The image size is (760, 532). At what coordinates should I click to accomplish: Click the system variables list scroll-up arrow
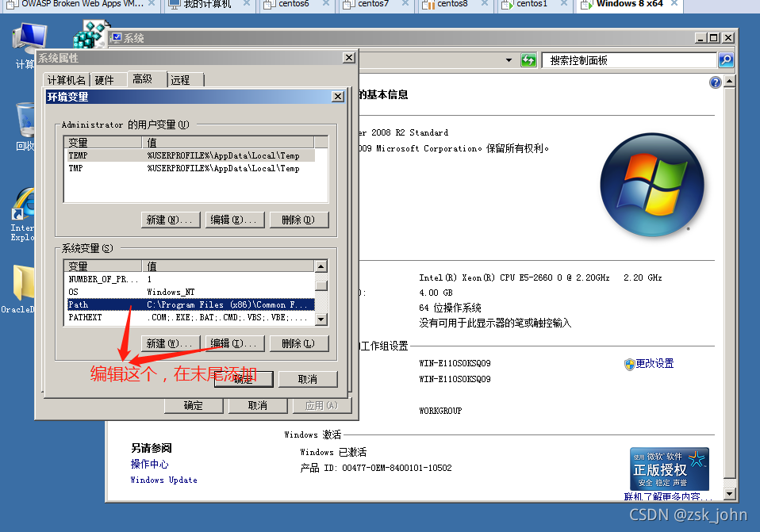coord(321,266)
